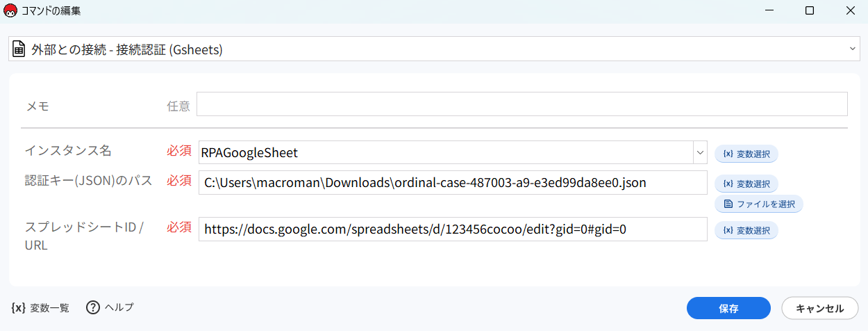Focus the メモ text field
This screenshot has width=868, height=331.
[521, 104]
